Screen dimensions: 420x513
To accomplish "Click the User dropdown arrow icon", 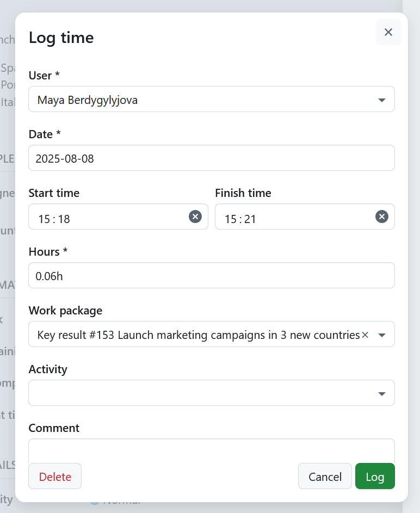I will (x=381, y=99).
